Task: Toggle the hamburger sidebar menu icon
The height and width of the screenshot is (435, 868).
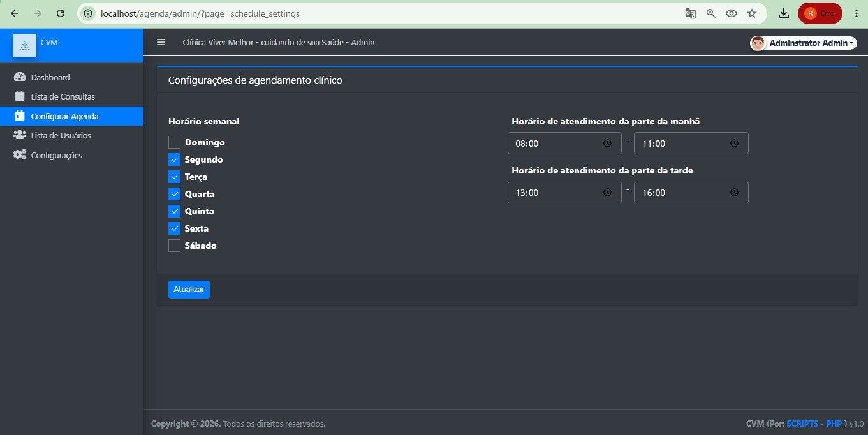Action: (x=161, y=42)
